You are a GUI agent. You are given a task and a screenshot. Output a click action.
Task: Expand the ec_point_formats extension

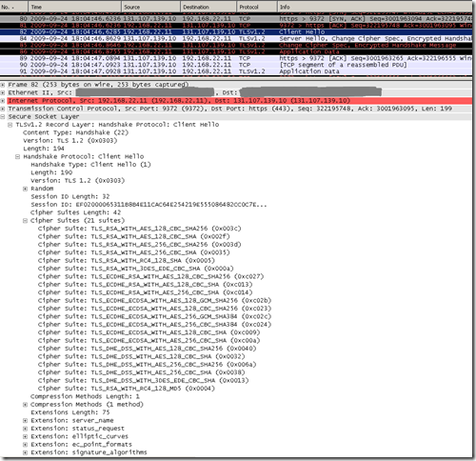[x=26, y=445]
